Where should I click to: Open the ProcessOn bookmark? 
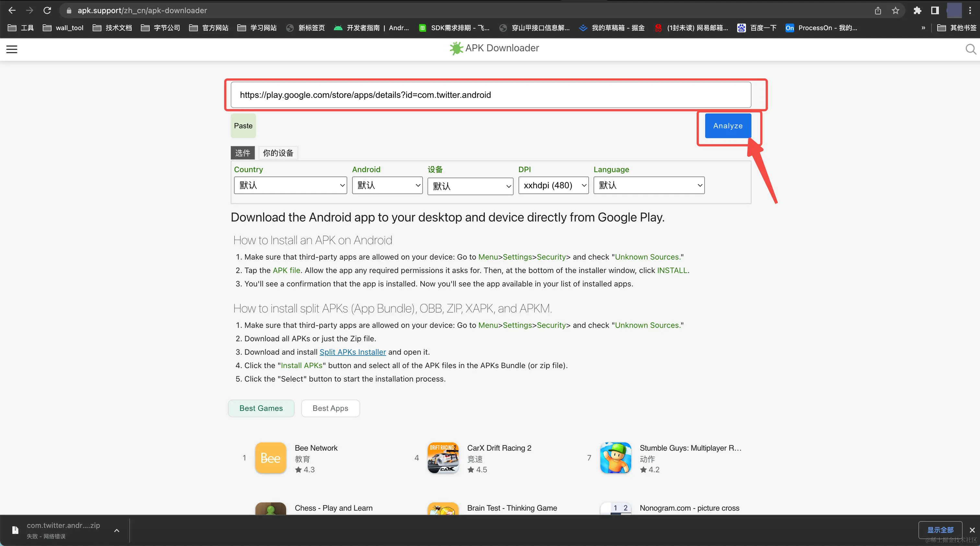(x=822, y=28)
